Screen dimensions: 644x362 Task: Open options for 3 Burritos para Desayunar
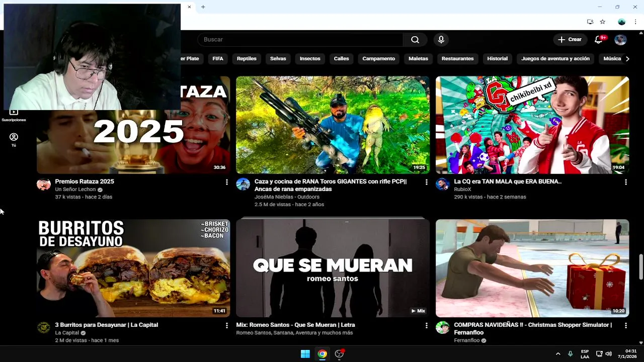[227, 326]
